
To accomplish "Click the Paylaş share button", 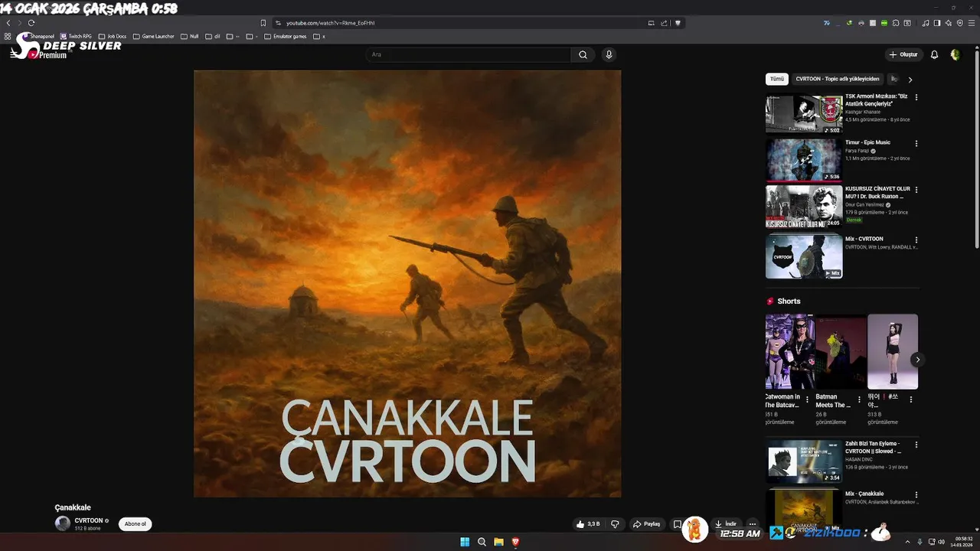I will [646, 524].
